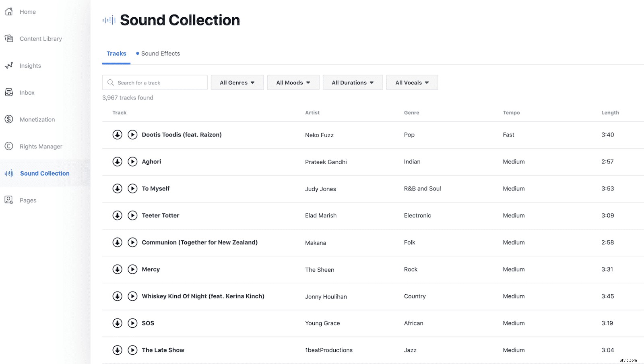Select the Content Library sidebar icon
This screenshot has width=644, height=364.
[x=9, y=38]
